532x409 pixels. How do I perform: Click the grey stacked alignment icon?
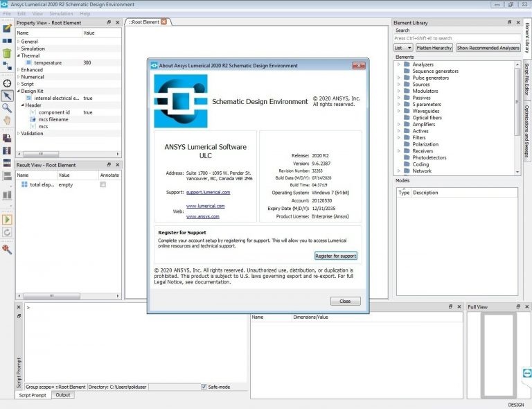point(7,176)
